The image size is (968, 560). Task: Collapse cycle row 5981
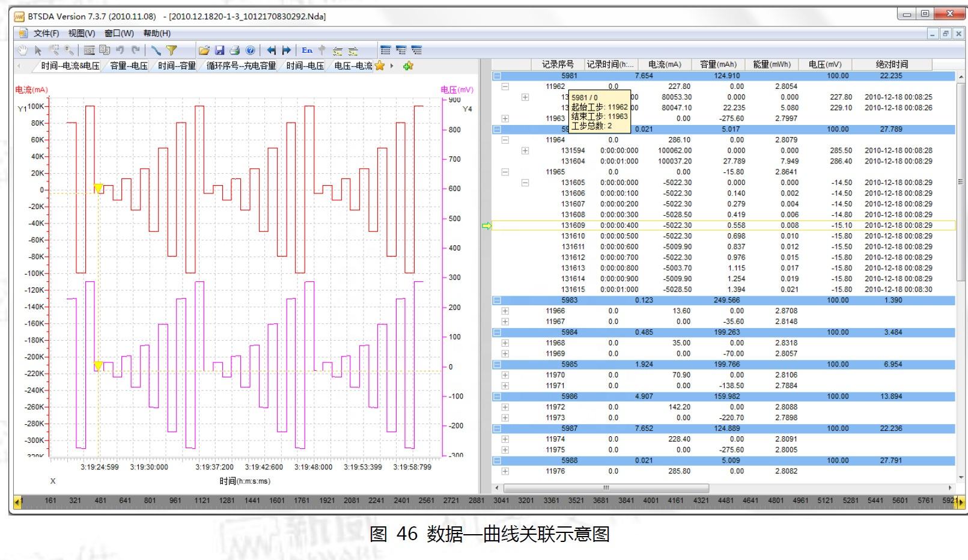pyautogui.click(x=497, y=76)
